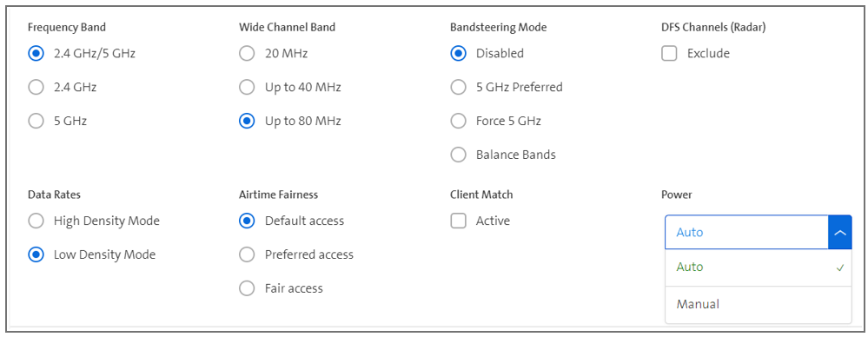Image resolution: width=868 pixels, height=337 pixels.
Task: Select the 2.4 GHz frequency band radio
Action: coord(36,87)
